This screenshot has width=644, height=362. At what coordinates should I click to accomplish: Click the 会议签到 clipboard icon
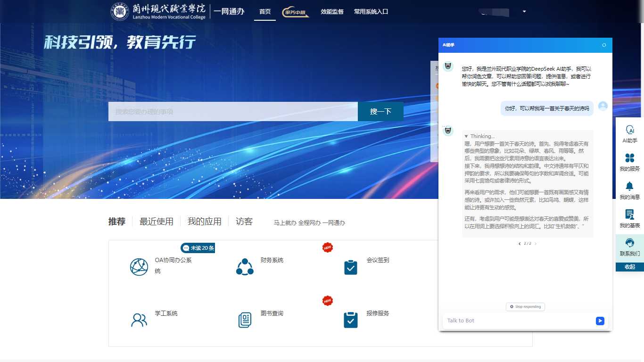pyautogui.click(x=350, y=267)
